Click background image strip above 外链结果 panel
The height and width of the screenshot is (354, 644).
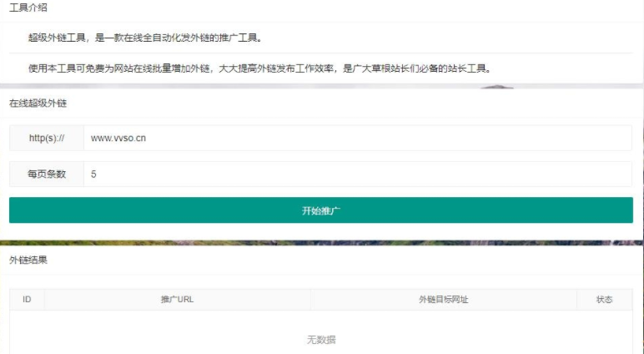(x=321, y=243)
